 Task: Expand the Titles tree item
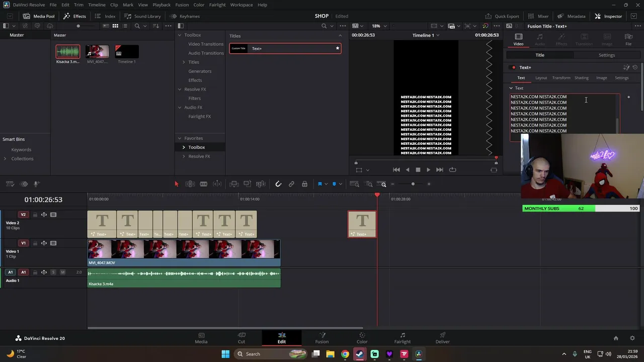coord(194,62)
